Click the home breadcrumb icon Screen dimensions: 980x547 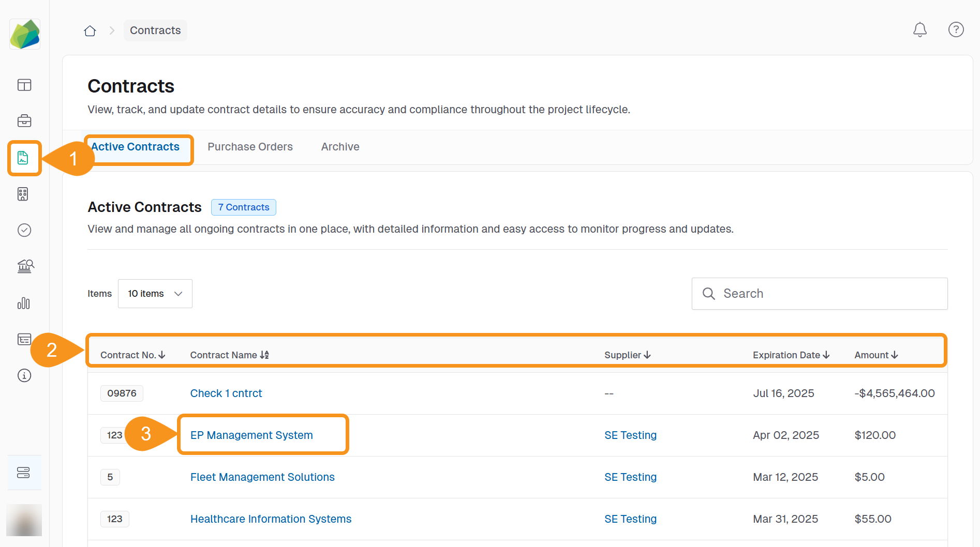(90, 31)
